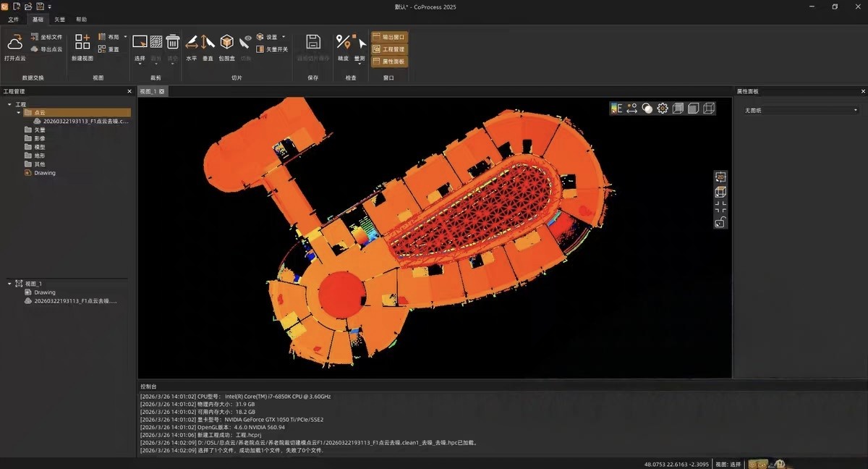868x469 pixels.
Task: Open the quick access toolbar customize arrow
Action: point(49,7)
